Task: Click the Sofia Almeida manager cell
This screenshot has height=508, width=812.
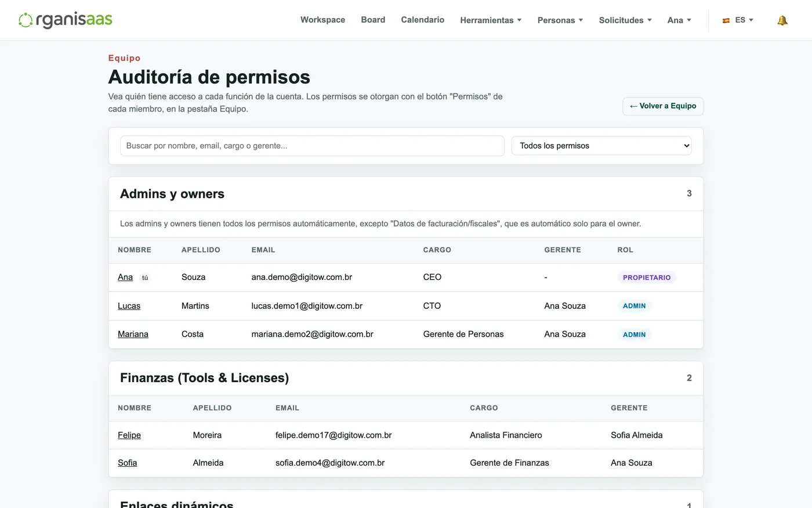Action: pos(636,435)
